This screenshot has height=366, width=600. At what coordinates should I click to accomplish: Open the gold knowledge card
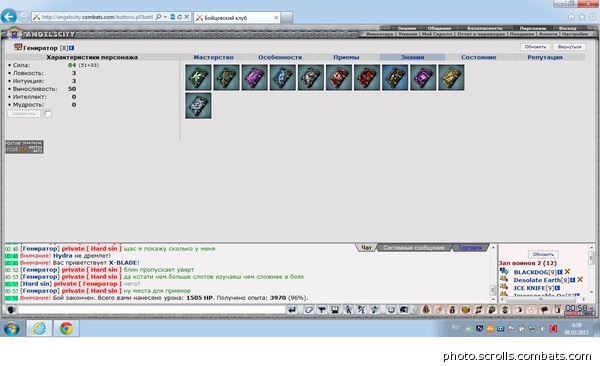pos(451,77)
